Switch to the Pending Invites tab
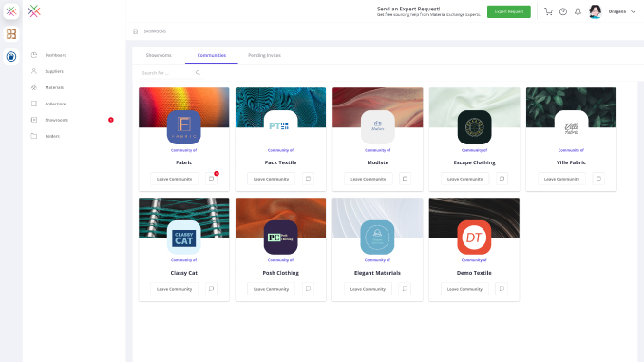This screenshot has width=644, height=362. pos(264,55)
